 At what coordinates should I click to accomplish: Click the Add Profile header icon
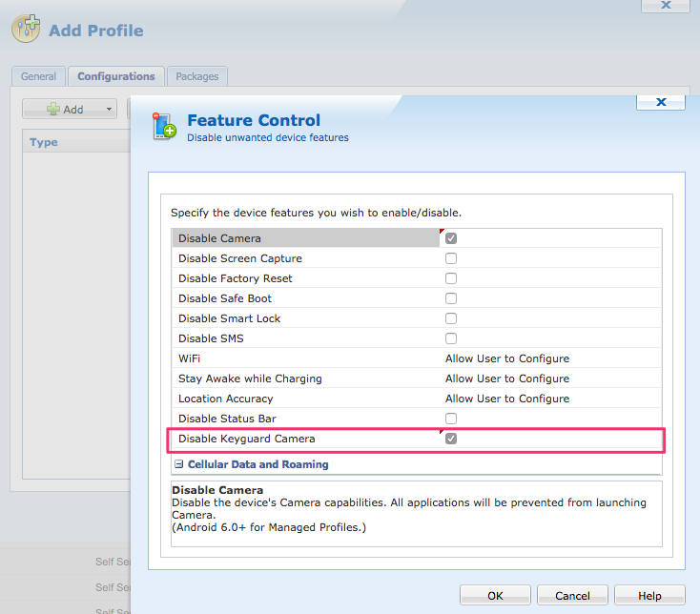[x=26, y=29]
